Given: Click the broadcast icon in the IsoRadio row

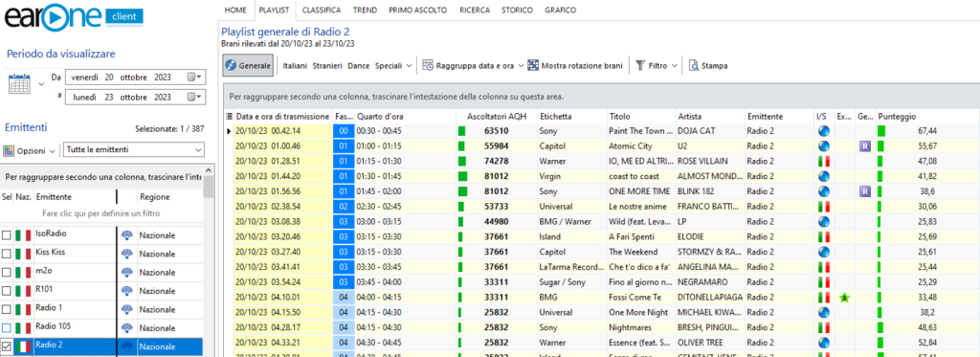Looking at the screenshot, I should 127,235.
